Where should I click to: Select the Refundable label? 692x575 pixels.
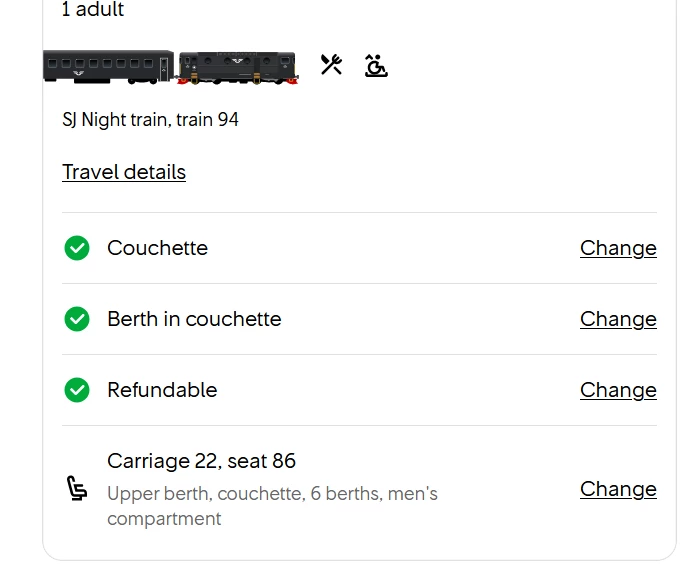pos(162,390)
